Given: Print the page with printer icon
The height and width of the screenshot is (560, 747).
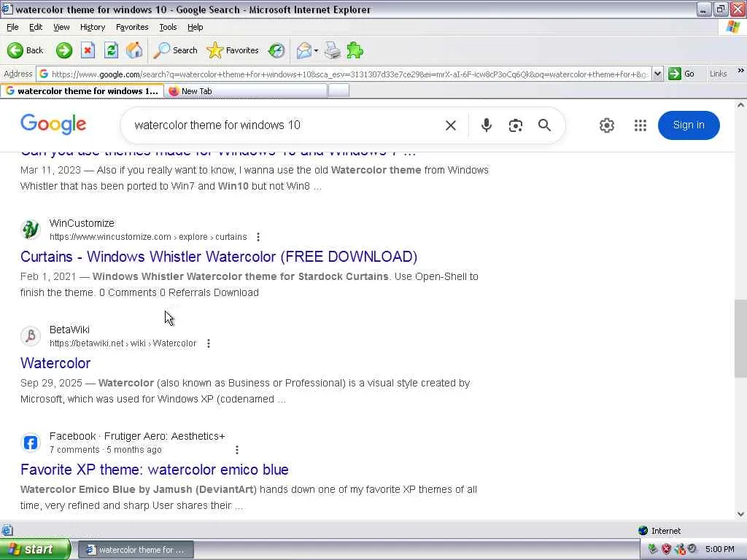Looking at the screenshot, I should tap(333, 50).
